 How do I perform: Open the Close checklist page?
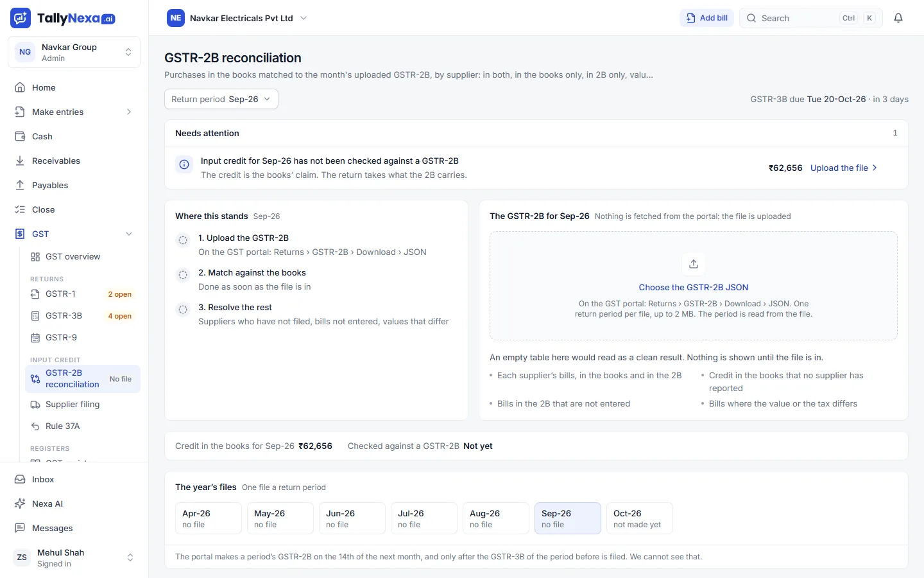pos(74,209)
